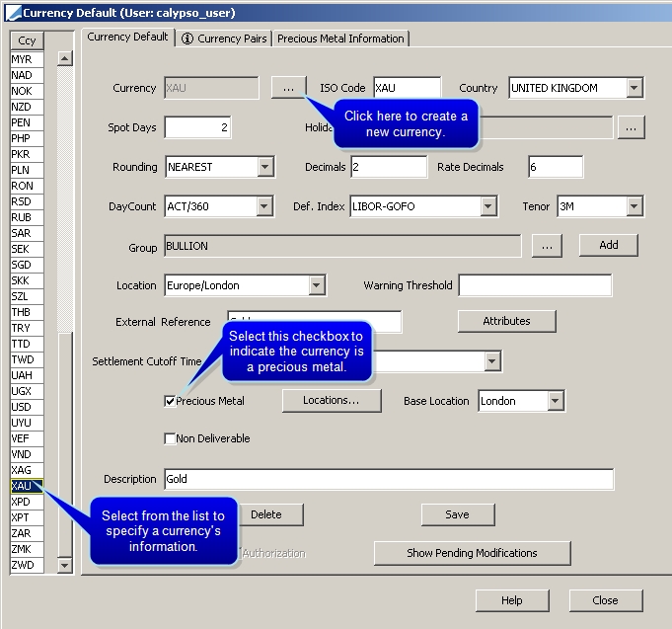672x629 pixels.
Task: Select RON in the currency list
Action: point(27,186)
